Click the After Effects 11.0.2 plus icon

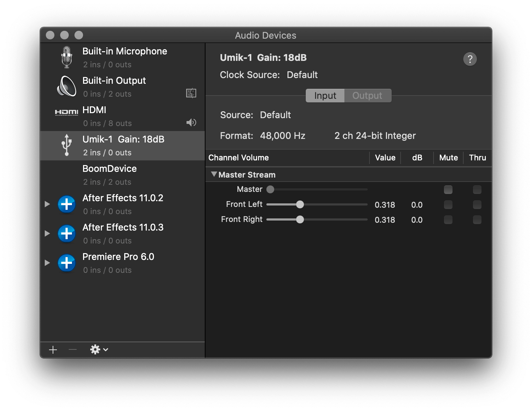67,204
